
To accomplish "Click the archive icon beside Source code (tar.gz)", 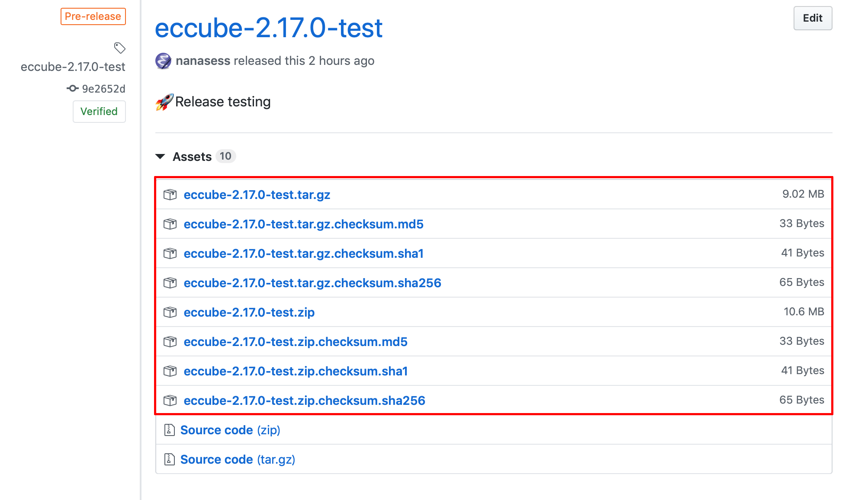I will coord(169,459).
